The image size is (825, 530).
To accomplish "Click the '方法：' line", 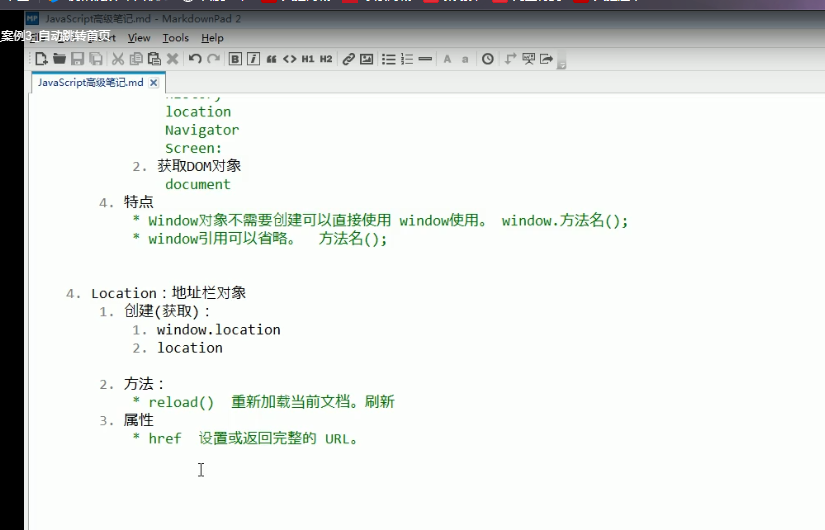I will (145, 384).
